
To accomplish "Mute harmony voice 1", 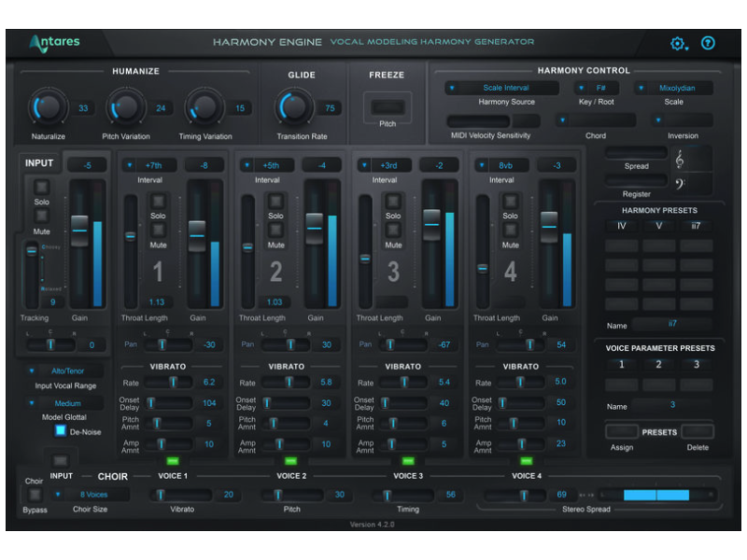I will click(x=158, y=230).
